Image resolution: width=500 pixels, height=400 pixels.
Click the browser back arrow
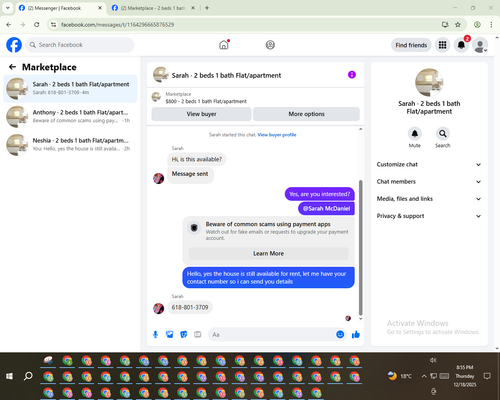(x=9, y=24)
